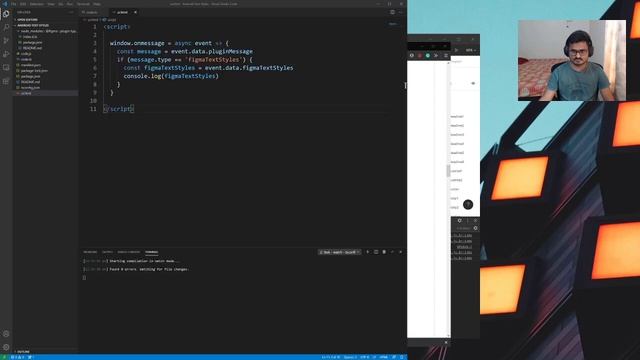Viewport: 640px width, 360px height.
Task: Open the Run and Debug view
Action: tap(6, 54)
